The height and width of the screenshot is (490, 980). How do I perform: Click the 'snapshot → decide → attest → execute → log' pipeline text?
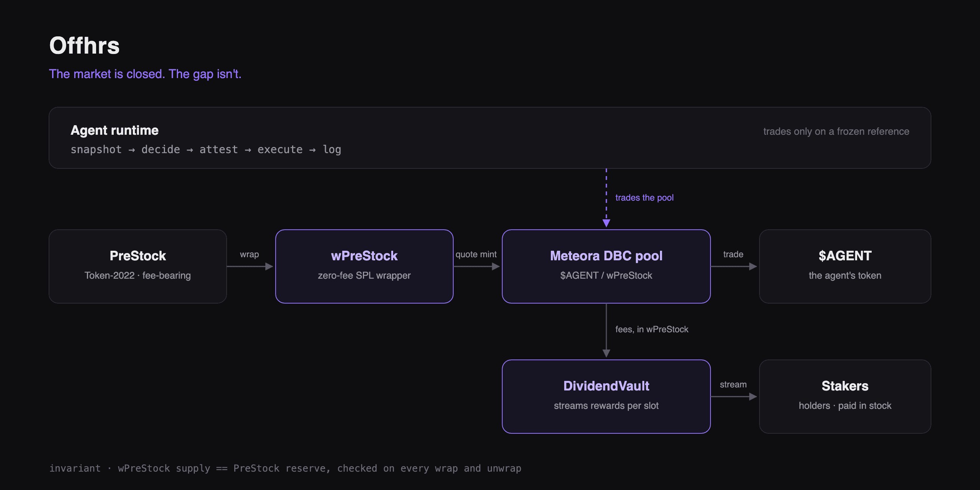pos(206,150)
